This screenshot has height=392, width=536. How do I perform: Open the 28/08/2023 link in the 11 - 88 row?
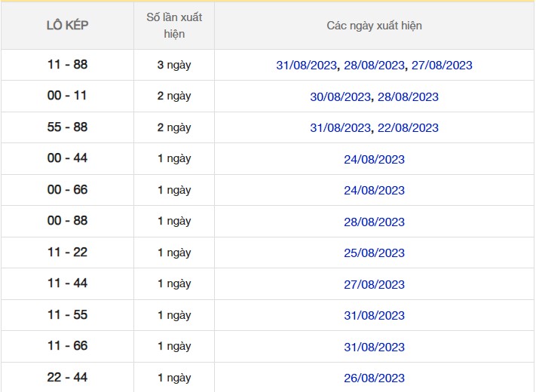click(x=374, y=66)
